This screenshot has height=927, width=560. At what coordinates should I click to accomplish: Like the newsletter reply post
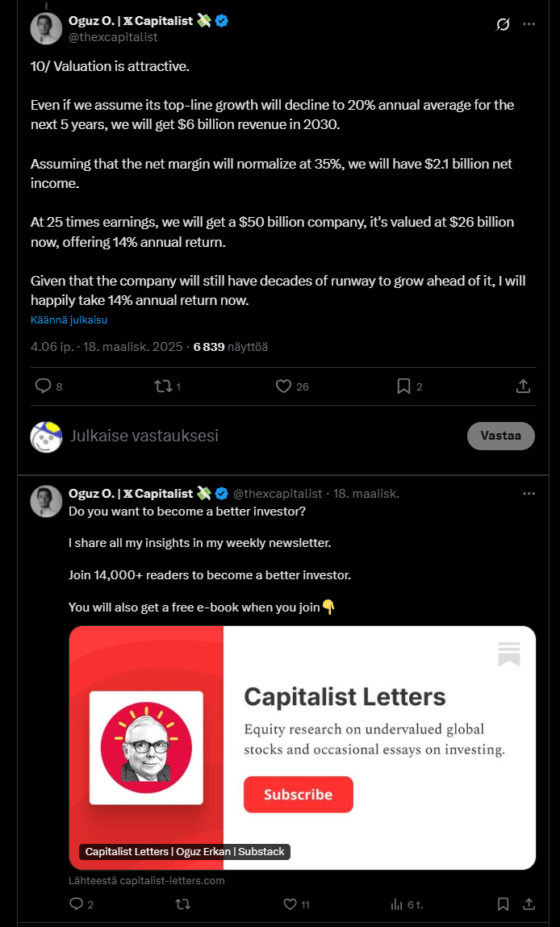pyautogui.click(x=290, y=904)
